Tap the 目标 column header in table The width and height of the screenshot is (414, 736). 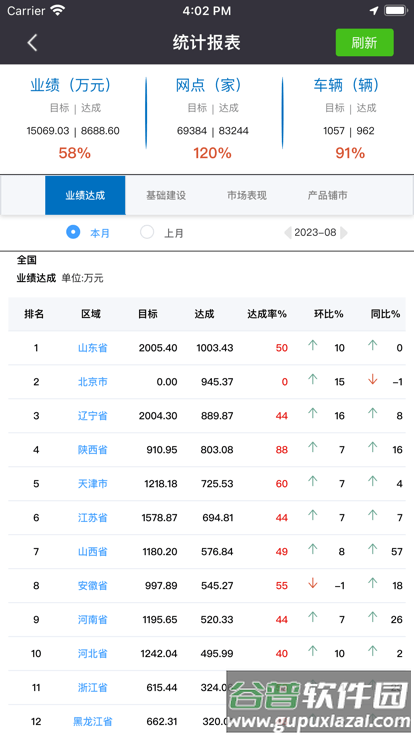click(x=148, y=314)
